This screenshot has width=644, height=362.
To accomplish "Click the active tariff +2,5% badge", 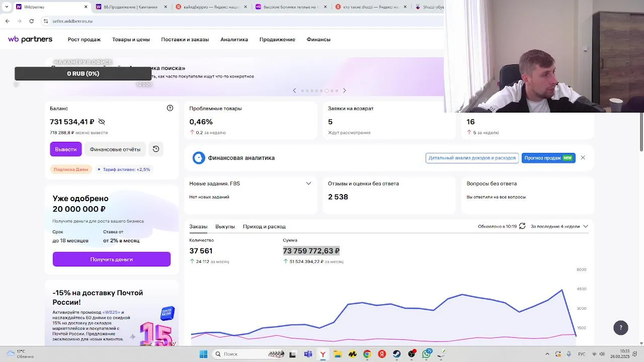I will click(x=124, y=169).
